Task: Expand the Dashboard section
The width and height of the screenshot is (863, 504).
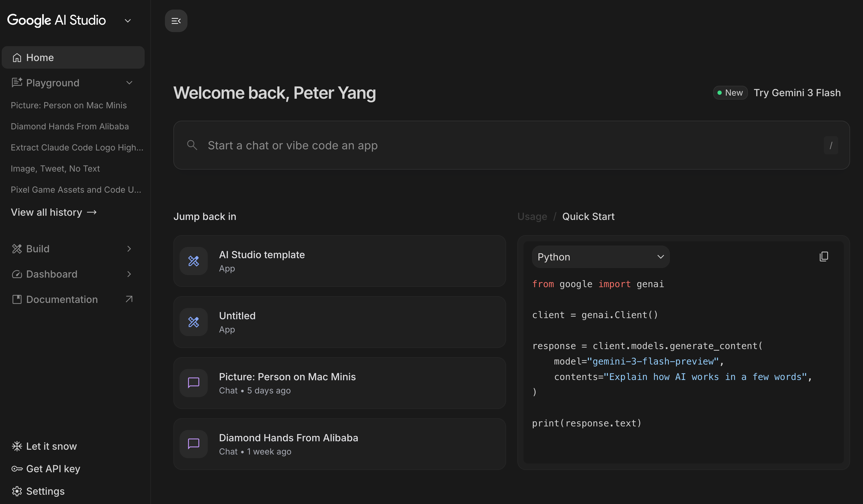Action: click(x=129, y=274)
